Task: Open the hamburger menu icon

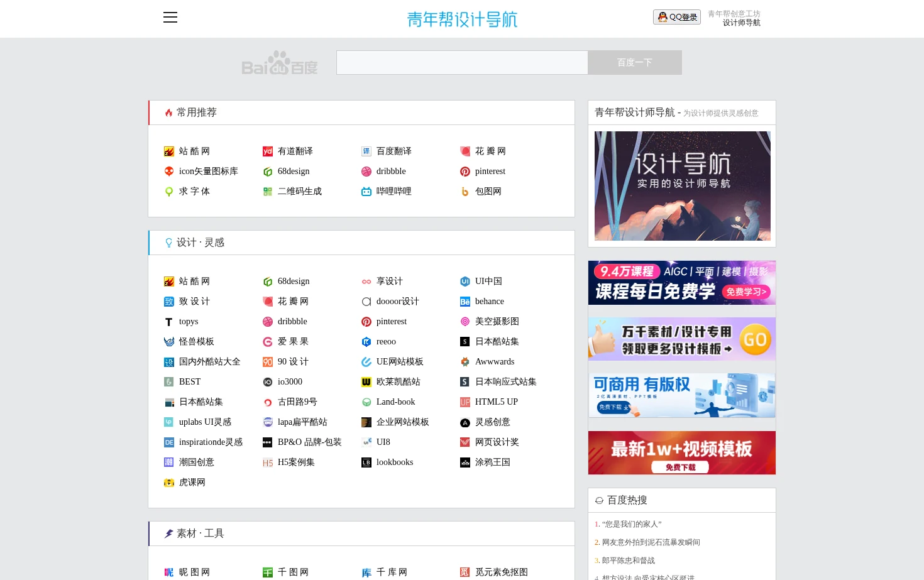Action: (x=170, y=18)
